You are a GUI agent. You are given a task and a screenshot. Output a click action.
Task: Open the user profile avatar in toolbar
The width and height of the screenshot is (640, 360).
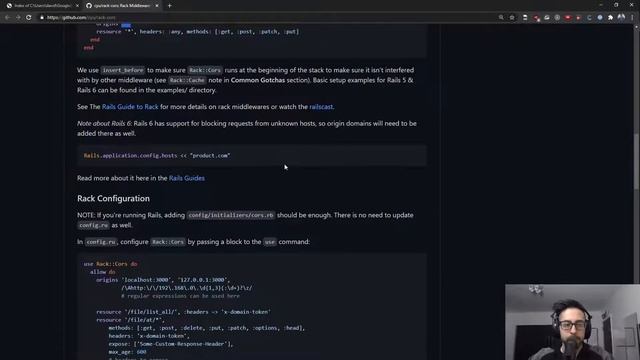(621, 17)
